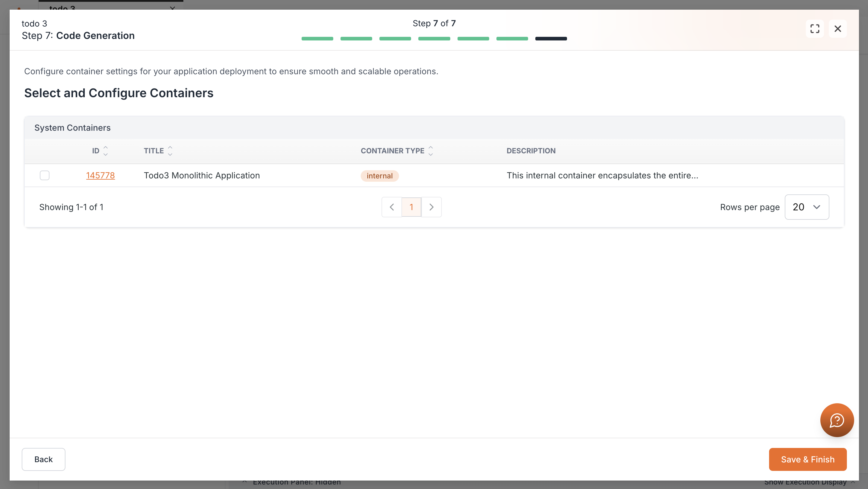Select the seventh dark progress bar segment

551,39
